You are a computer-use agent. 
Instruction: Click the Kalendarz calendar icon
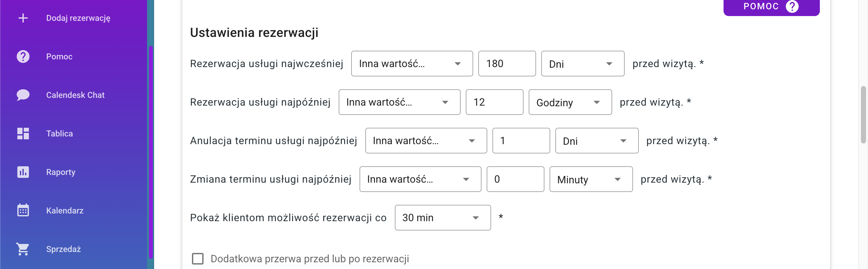tap(23, 210)
